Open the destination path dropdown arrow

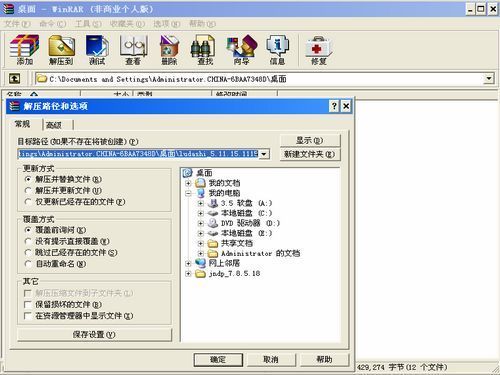(x=264, y=154)
